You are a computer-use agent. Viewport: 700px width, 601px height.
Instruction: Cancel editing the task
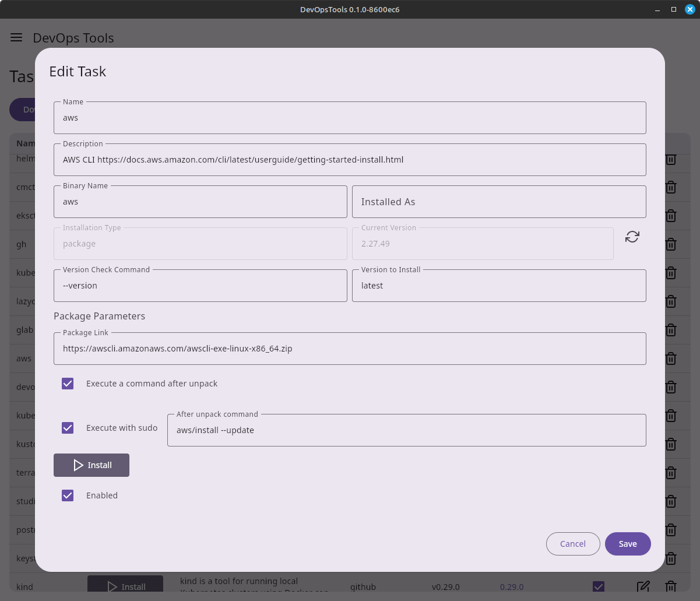point(572,544)
